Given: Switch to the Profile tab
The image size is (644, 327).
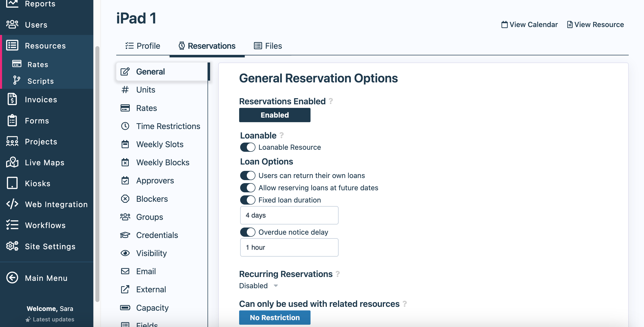Looking at the screenshot, I should 143,46.
